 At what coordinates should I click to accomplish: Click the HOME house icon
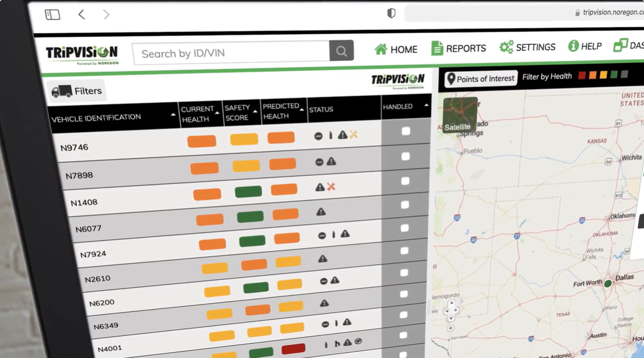pos(381,49)
